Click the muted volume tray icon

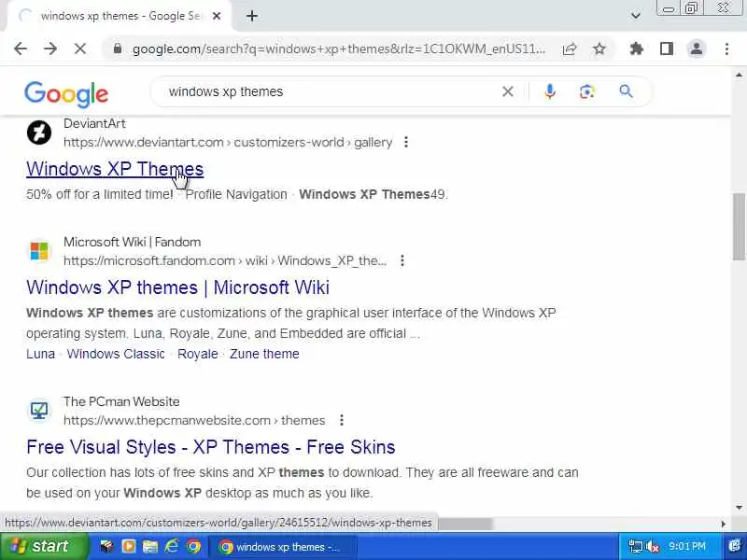[653, 547]
